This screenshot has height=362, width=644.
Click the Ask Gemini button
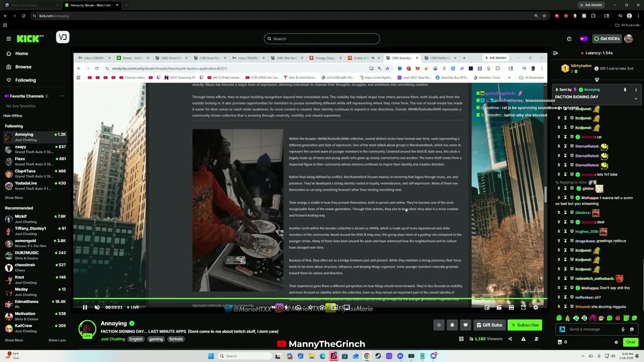click(x=591, y=5)
